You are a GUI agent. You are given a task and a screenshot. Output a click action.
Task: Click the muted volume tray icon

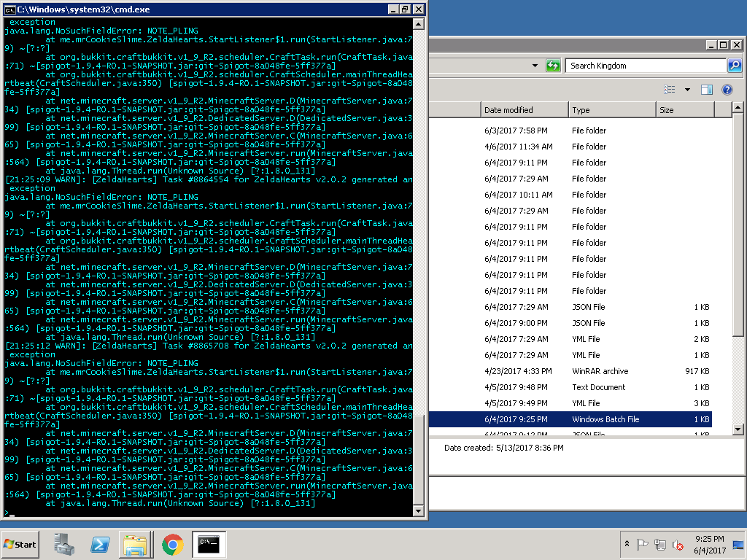[678, 544]
